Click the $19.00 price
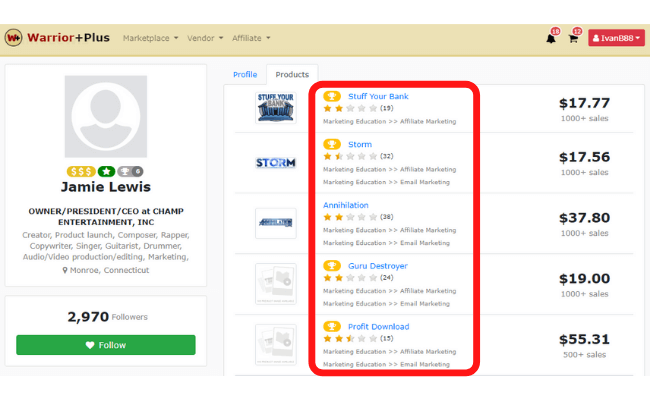The height and width of the screenshot is (400, 650). point(585,279)
